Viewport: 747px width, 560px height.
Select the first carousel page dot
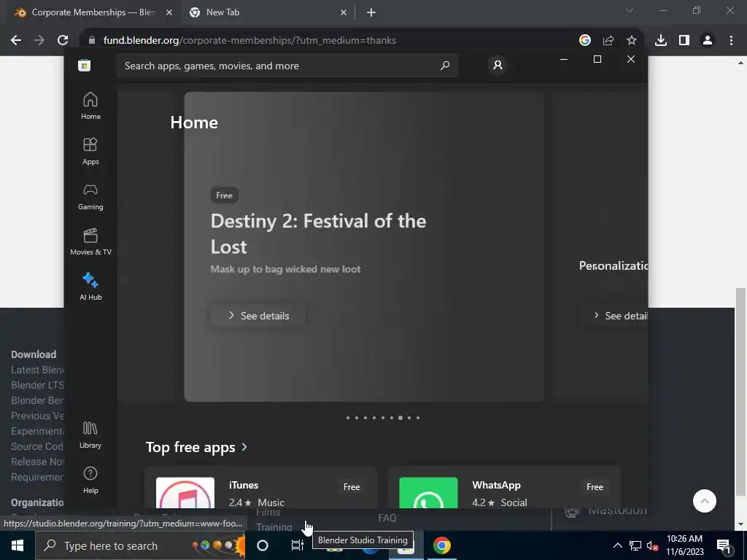[x=348, y=418]
